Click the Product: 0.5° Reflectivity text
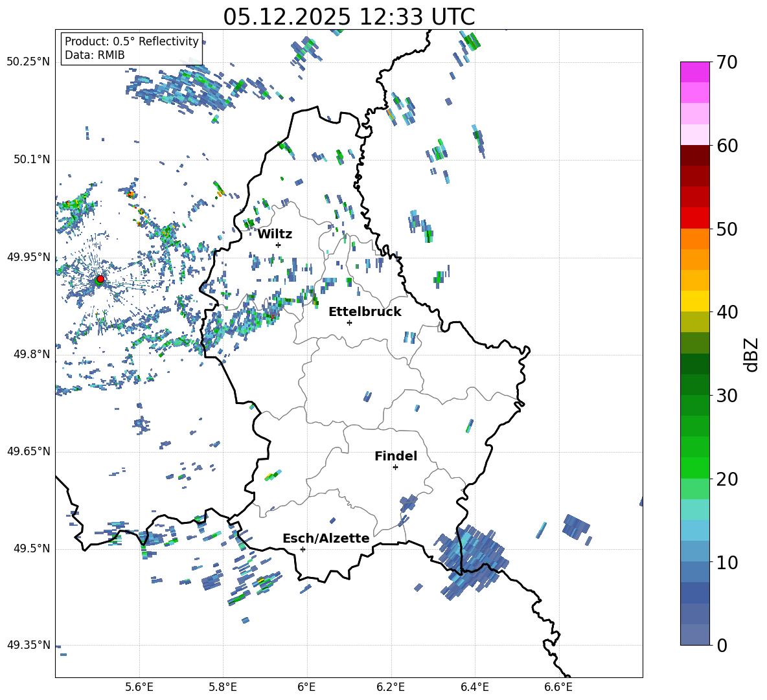767x700 pixels. [x=132, y=41]
